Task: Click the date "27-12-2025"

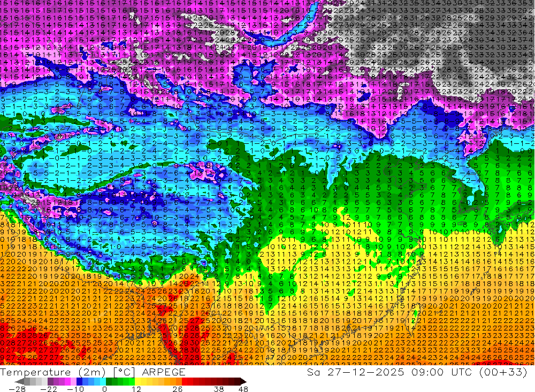Action: [x=366, y=372]
